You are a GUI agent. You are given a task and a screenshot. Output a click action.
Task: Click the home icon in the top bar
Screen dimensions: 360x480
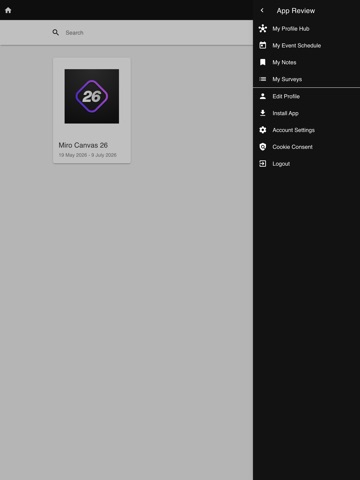(x=8, y=10)
